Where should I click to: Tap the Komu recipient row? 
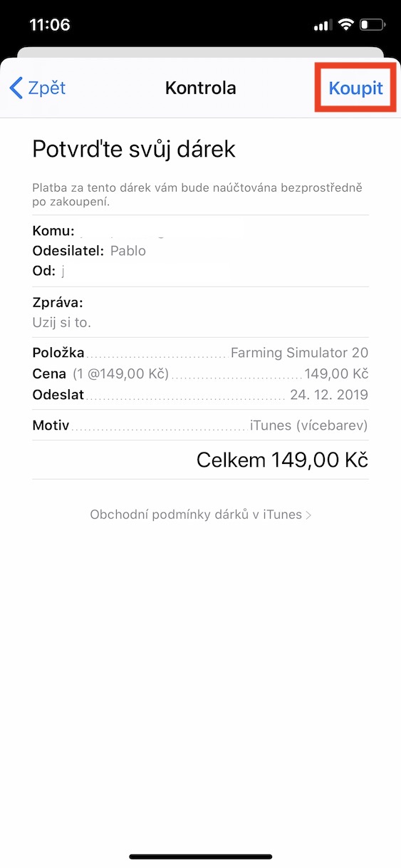(200, 231)
